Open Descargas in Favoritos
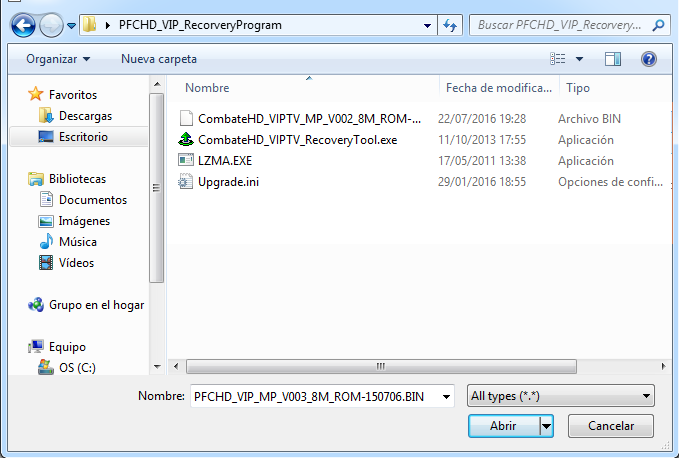 coord(85,116)
